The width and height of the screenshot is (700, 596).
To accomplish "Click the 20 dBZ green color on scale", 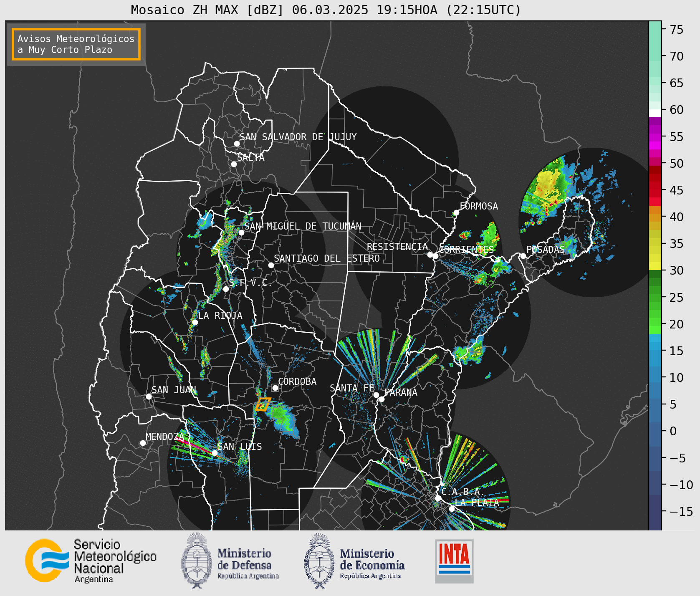I will click(x=655, y=322).
